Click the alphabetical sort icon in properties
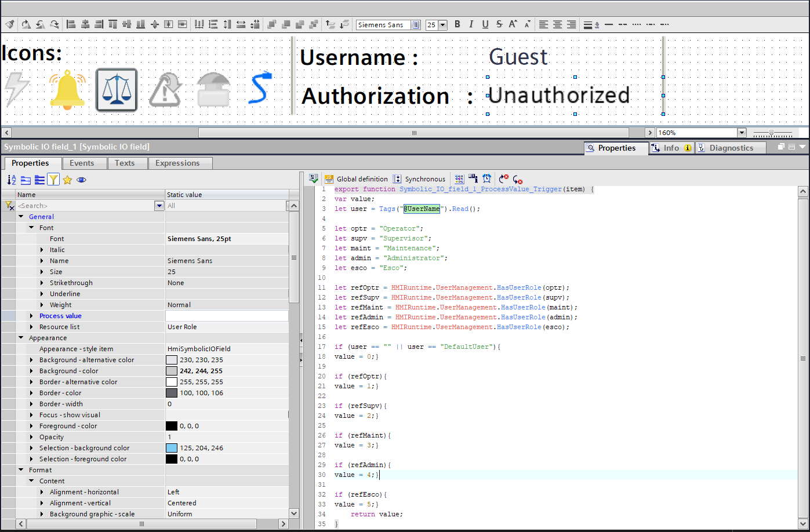Image resolution: width=810 pixels, height=532 pixels. pos(12,180)
